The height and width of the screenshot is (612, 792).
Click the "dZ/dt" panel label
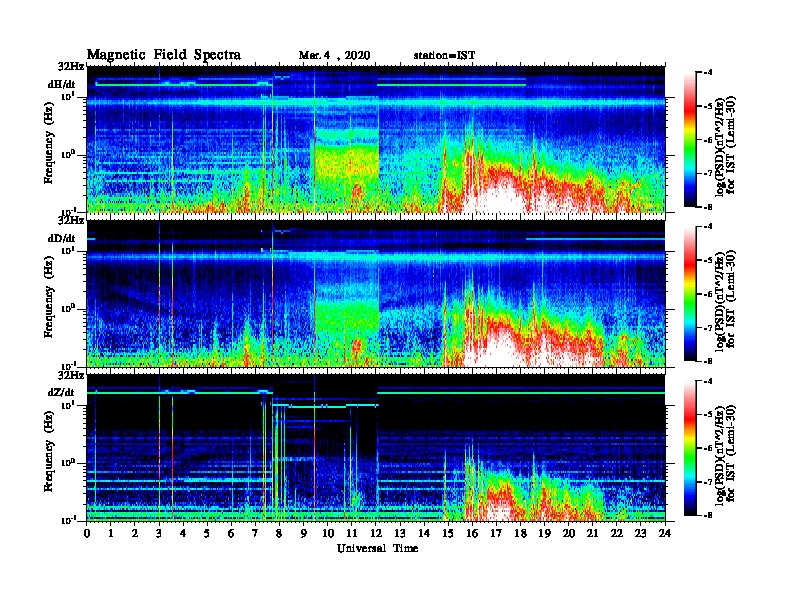pos(61,392)
